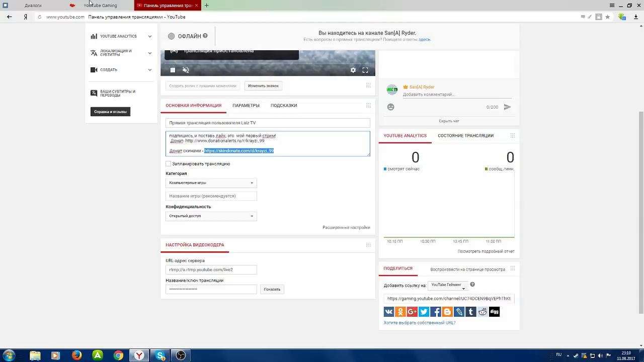The height and width of the screenshot is (362, 644).
Task: Expand Создать sidebar section
Action: 121,70
